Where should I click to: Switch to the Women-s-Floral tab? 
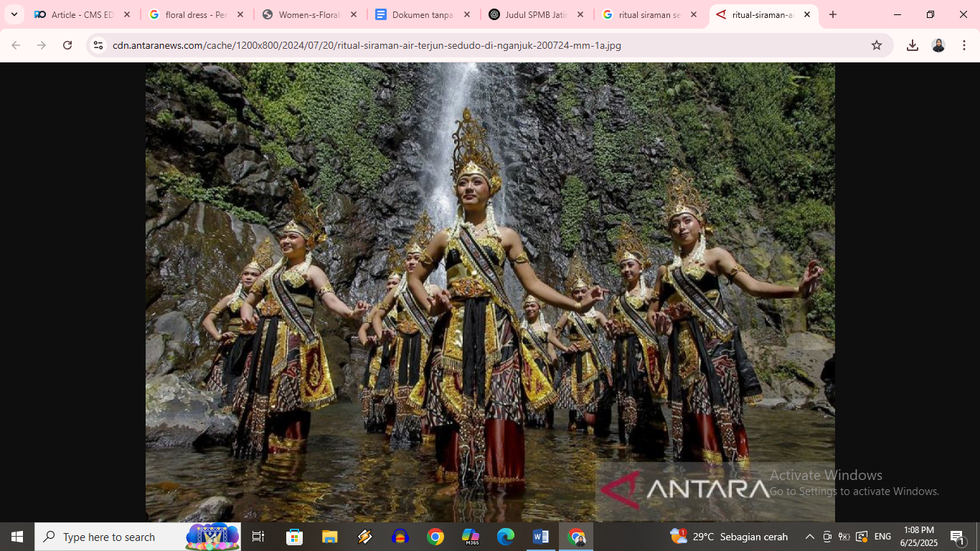coord(308,14)
